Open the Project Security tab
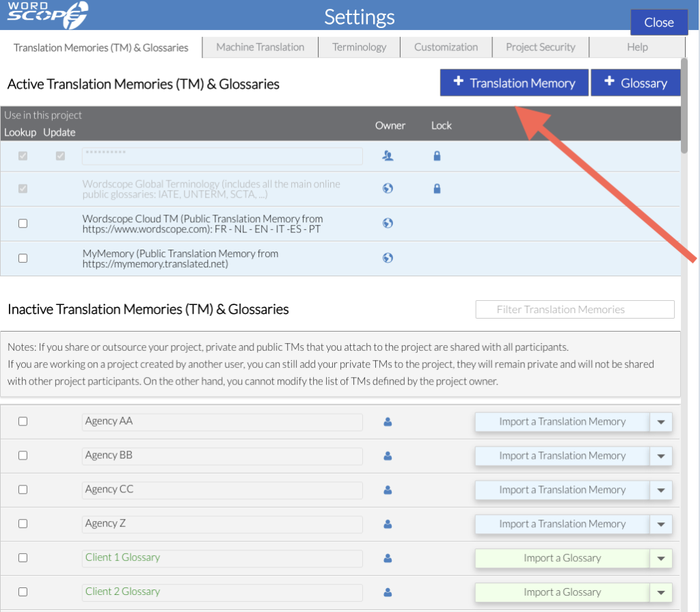 540,47
